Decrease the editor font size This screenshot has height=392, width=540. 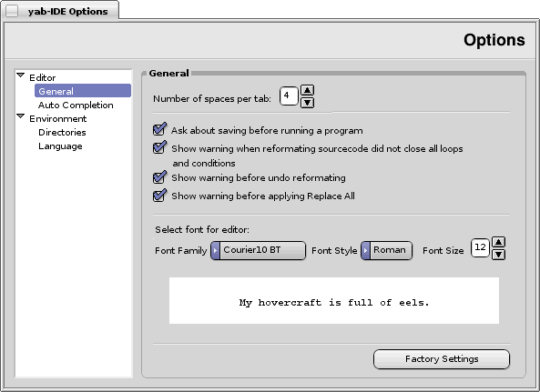click(x=499, y=255)
